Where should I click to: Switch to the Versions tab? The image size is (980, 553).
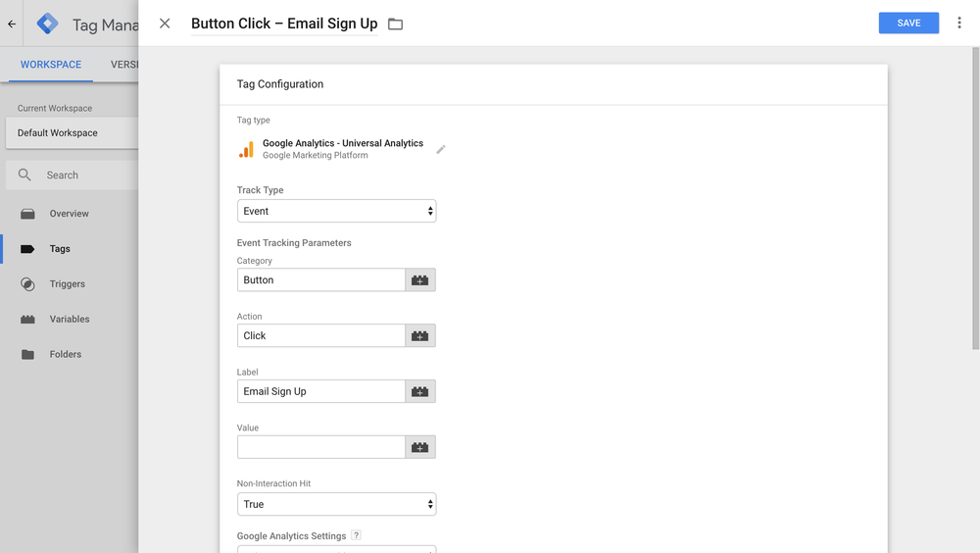tap(123, 65)
